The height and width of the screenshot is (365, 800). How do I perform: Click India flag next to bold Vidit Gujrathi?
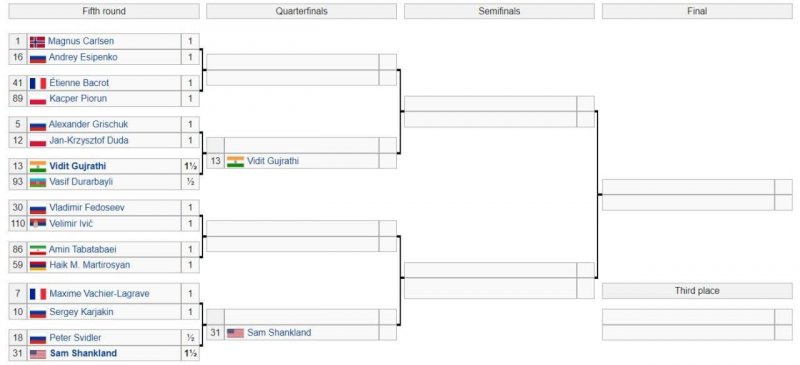tap(38, 166)
